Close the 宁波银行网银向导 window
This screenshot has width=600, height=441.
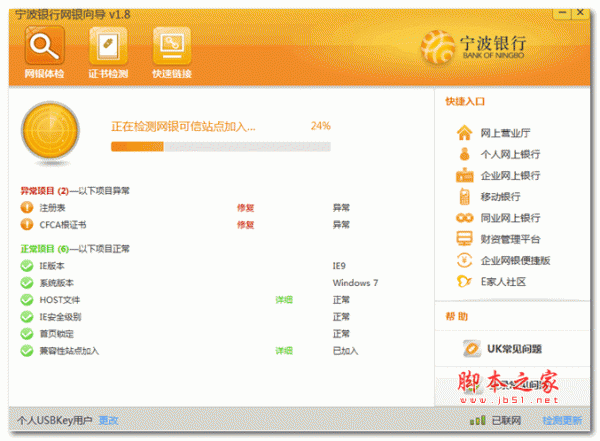click(580, 13)
